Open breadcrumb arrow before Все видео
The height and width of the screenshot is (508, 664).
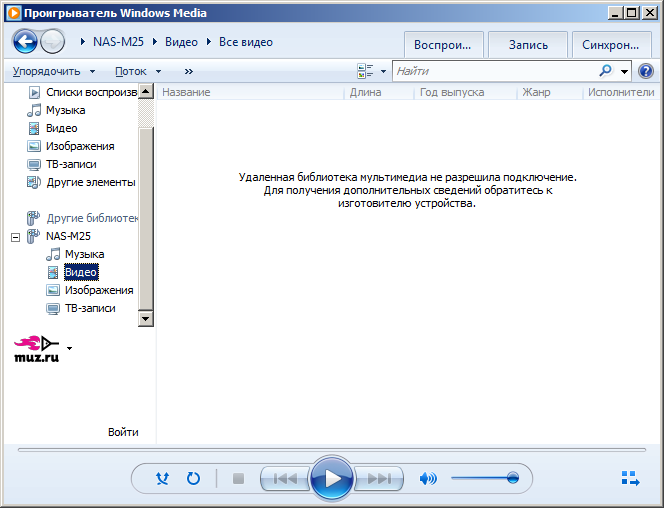209,42
